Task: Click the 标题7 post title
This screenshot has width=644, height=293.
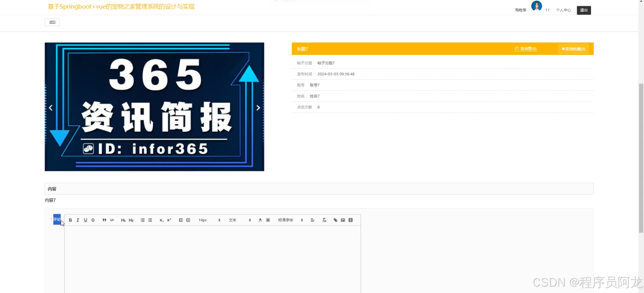Action: 302,49
